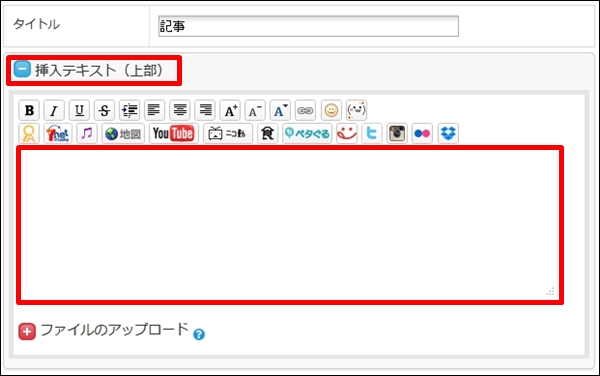
Task: Open the yellow smiley emoji picker
Action: (x=331, y=111)
